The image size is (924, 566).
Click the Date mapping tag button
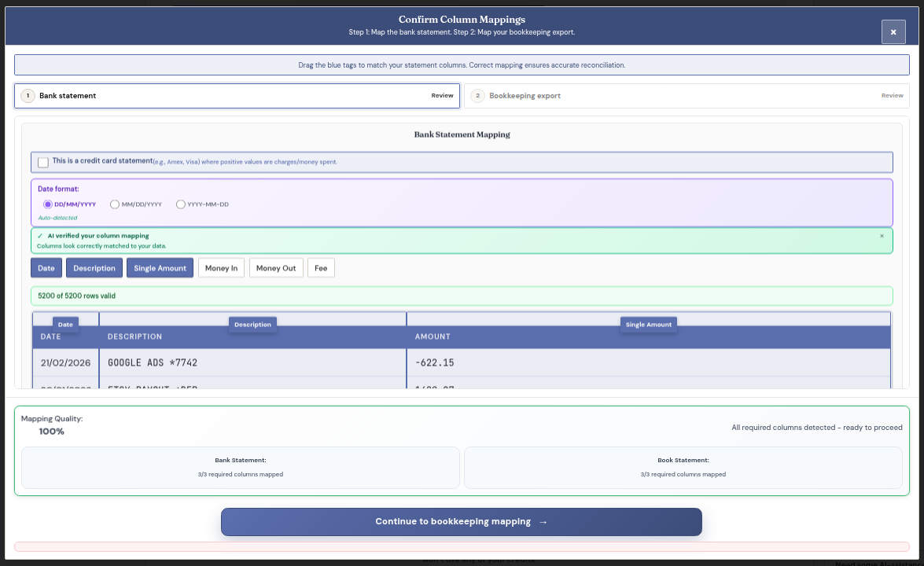[x=46, y=268]
